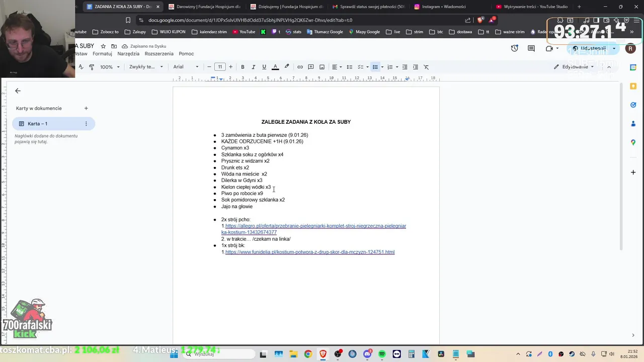Open the video meeting camera dropdown

[552, 48]
